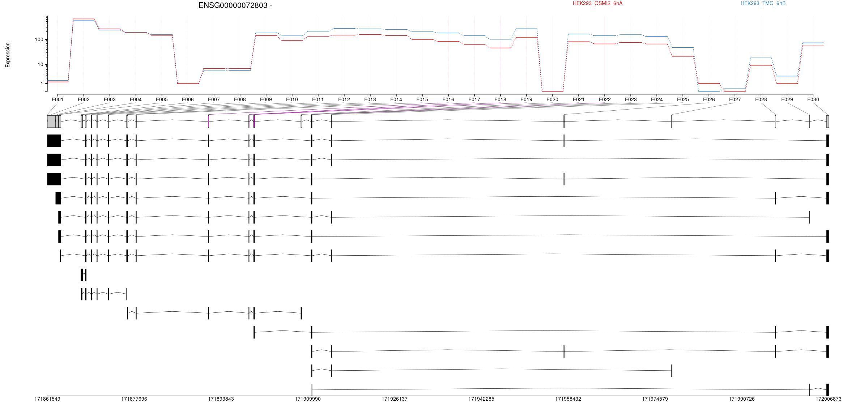Click exon label E006
This screenshot has width=868, height=405.
(x=188, y=99)
